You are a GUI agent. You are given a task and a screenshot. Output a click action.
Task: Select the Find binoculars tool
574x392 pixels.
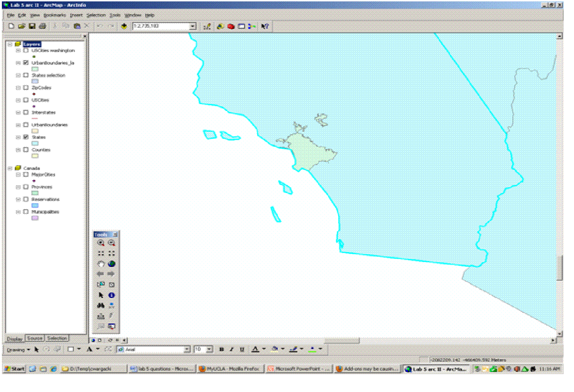100,305
